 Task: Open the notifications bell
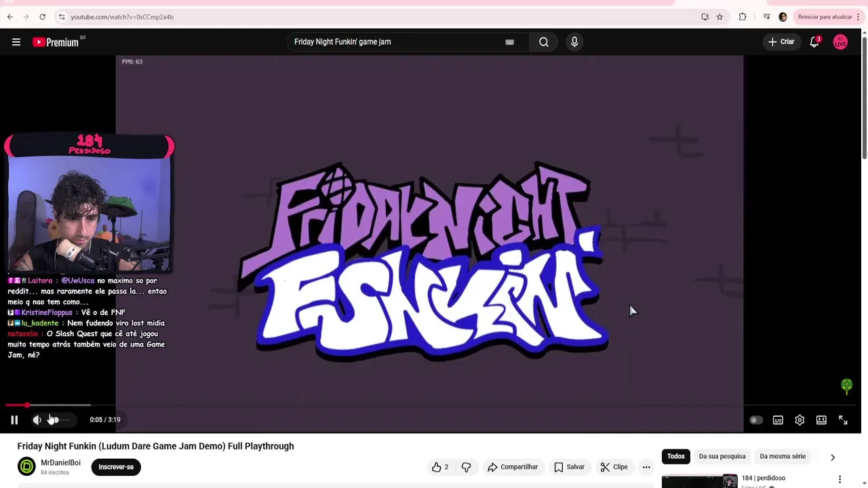tap(814, 42)
